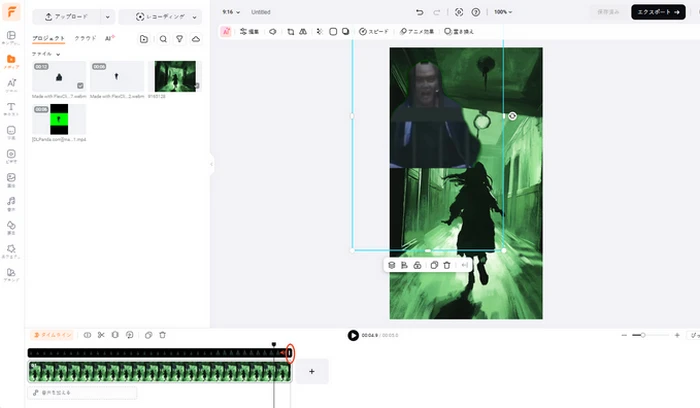Open the media filter funnel icon
This screenshot has width=700, height=408.
179,39
